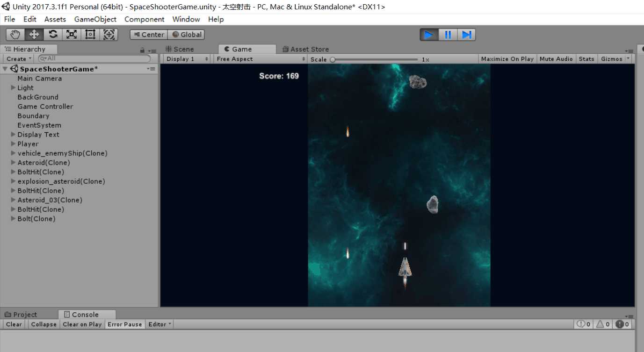644x352 pixels.
Task: Open the Display 1 dropdown
Action: [x=187, y=59]
